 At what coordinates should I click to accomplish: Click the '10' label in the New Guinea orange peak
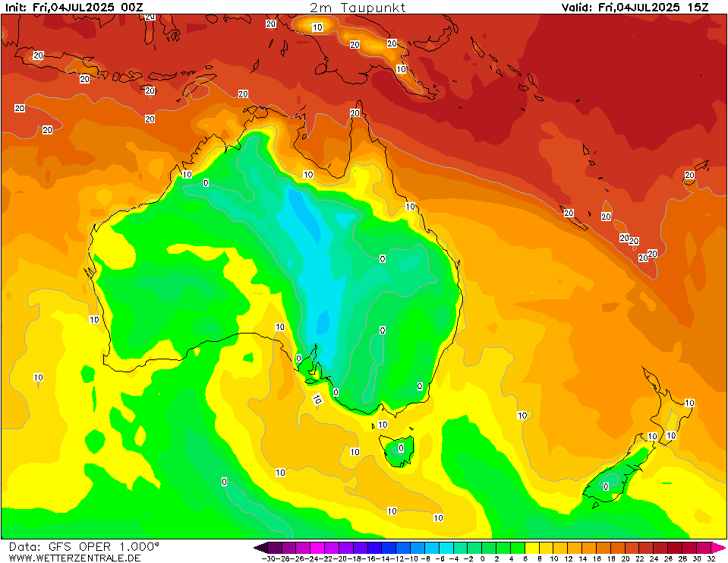tap(317, 27)
